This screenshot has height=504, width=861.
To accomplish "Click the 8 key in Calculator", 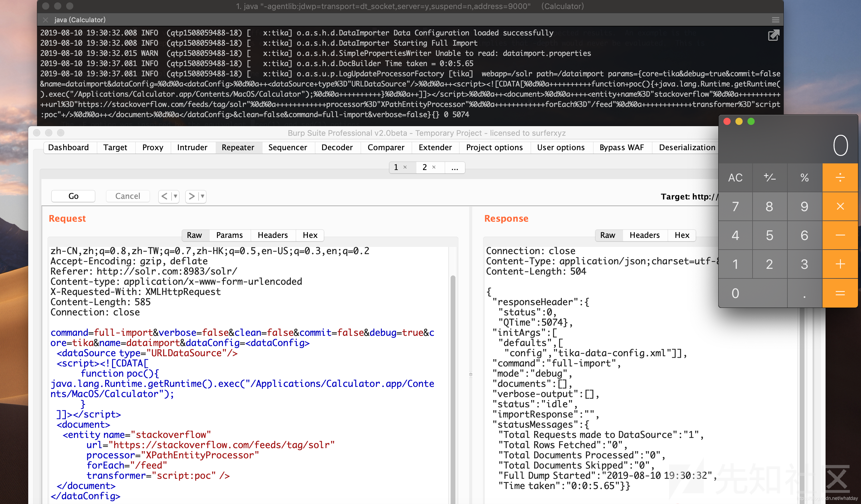I will pos(769,206).
